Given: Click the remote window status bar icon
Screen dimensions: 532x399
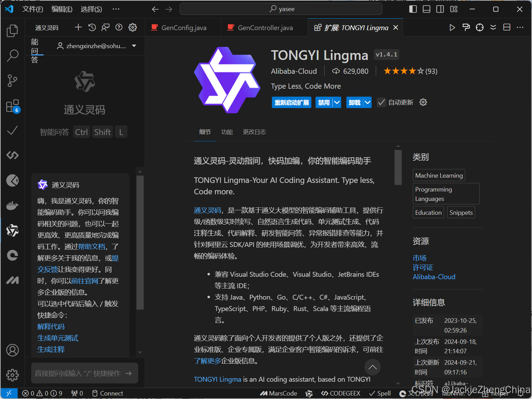Looking at the screenshot, I should tap(9, 393).
